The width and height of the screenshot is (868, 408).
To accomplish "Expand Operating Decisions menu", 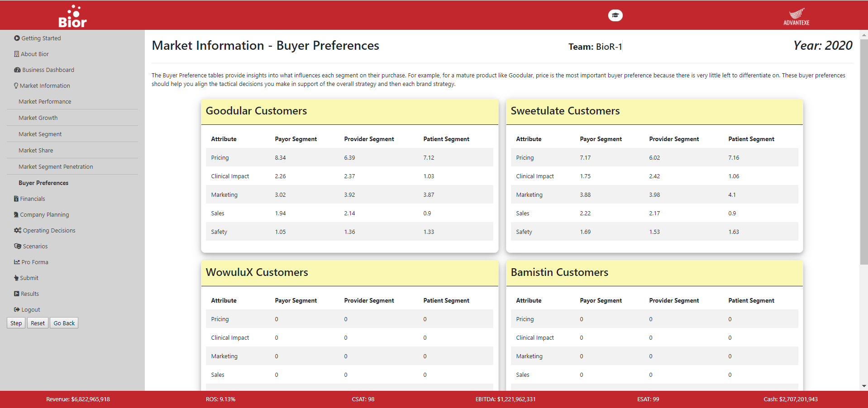I will (49, 230).
